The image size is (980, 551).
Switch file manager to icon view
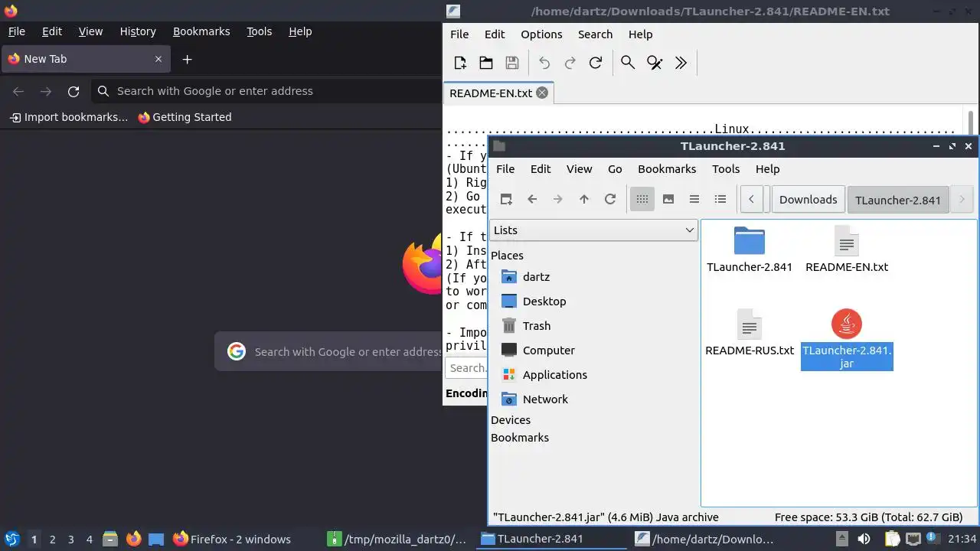[642, 199]
